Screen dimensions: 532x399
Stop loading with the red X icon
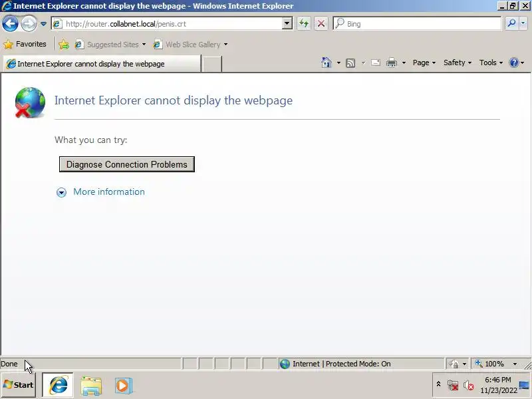pyautogui.click(x=321, y=24)
